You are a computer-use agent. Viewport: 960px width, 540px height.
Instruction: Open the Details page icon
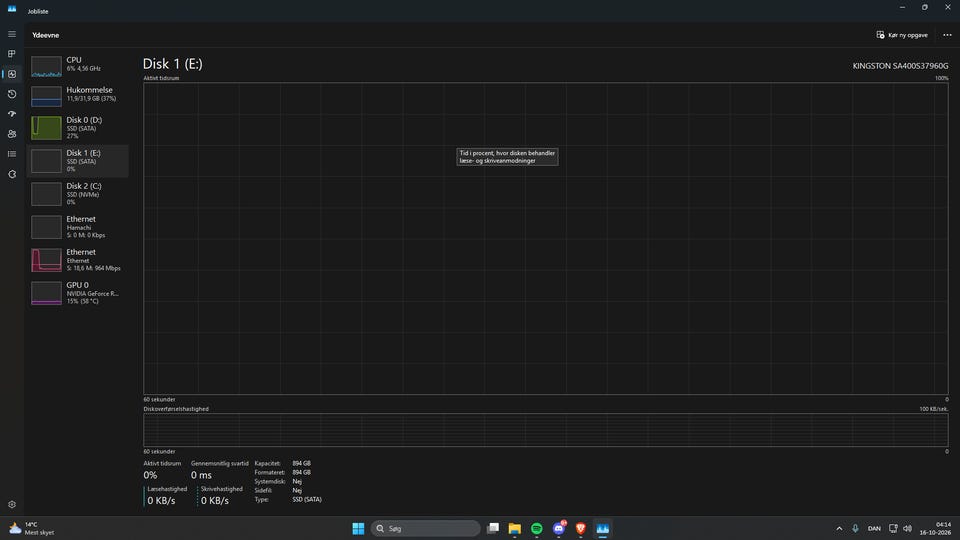coord(12,154)
